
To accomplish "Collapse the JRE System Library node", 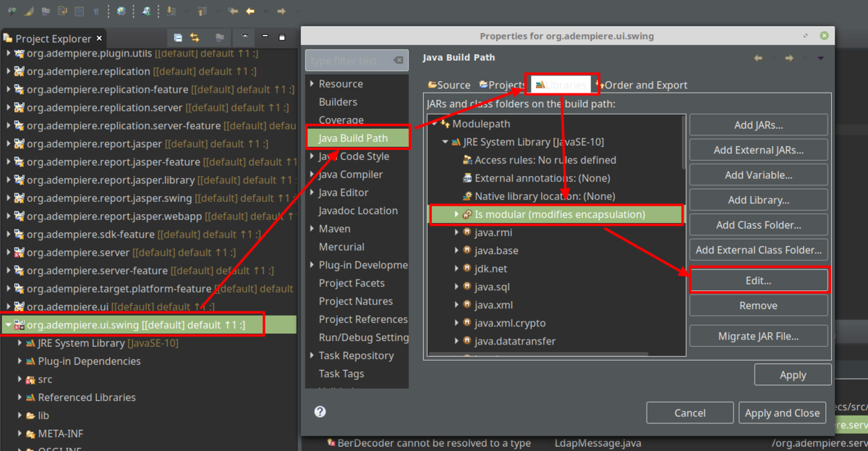I will coord(446,142).
